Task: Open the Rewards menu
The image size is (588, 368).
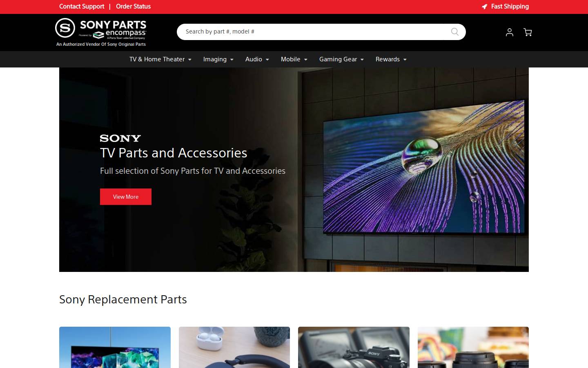Action: (x=391, y=59)
